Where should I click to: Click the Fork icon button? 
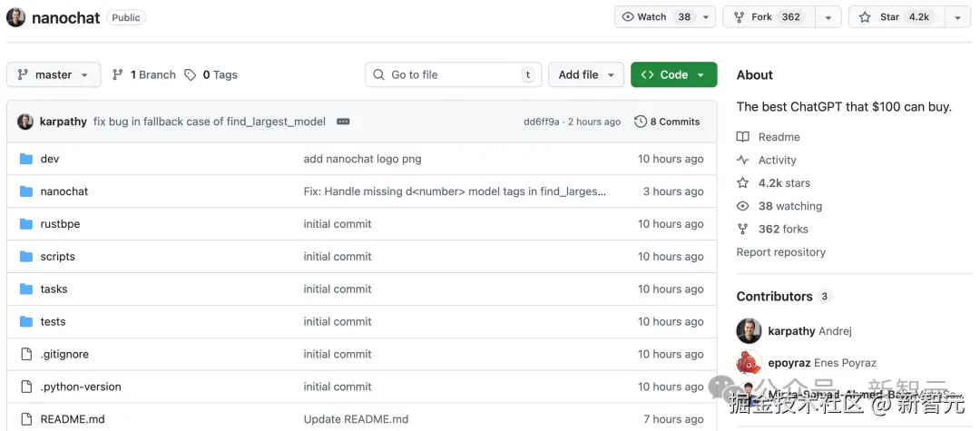pyautogui.click(x=740, y=17)
